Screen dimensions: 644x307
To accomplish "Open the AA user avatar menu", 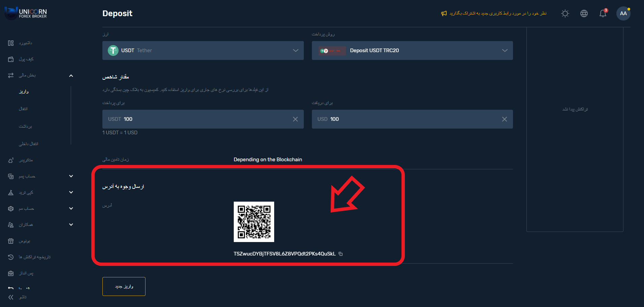I will click(623, 13).
